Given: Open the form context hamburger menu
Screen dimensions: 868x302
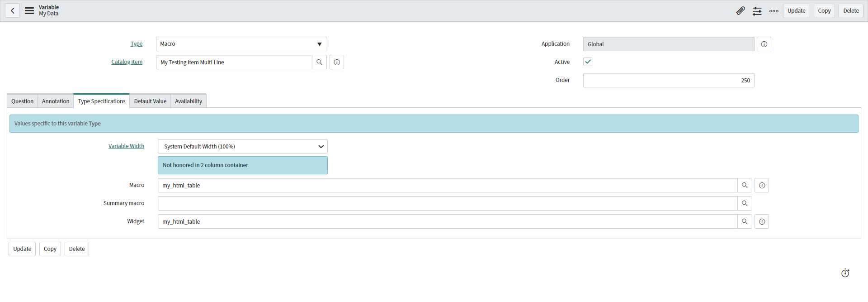Looking at the screenshot, I should (29, 10).
